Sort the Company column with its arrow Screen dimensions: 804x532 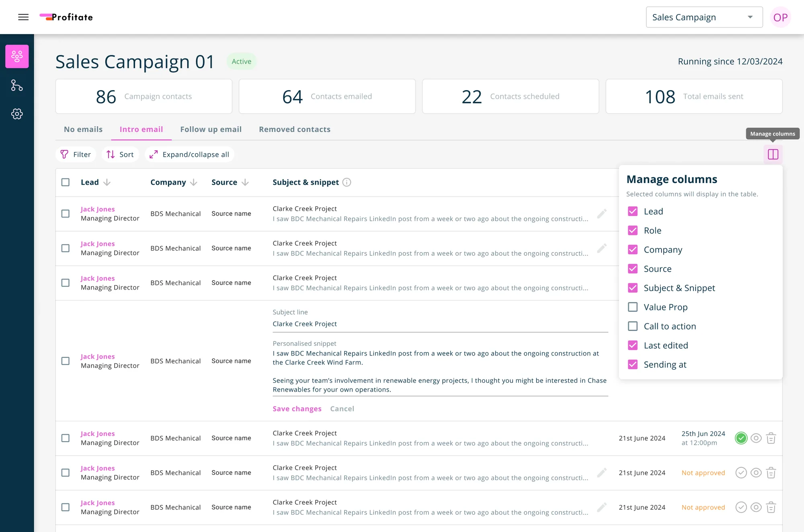(x=194, y=182)
